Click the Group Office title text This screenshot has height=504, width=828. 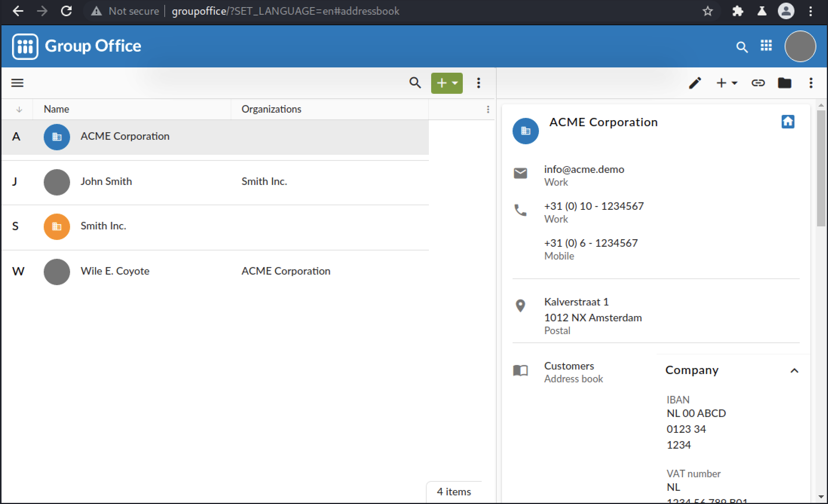click(93, 46)
